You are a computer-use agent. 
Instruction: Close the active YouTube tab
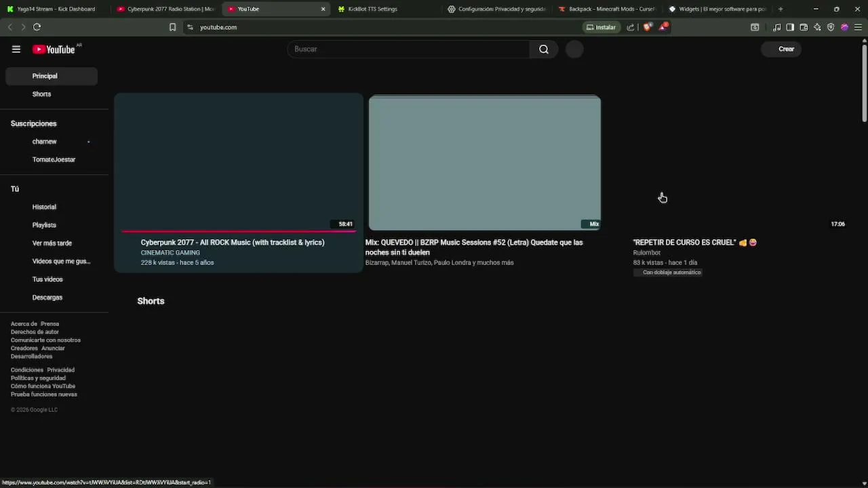coord(323,9)
